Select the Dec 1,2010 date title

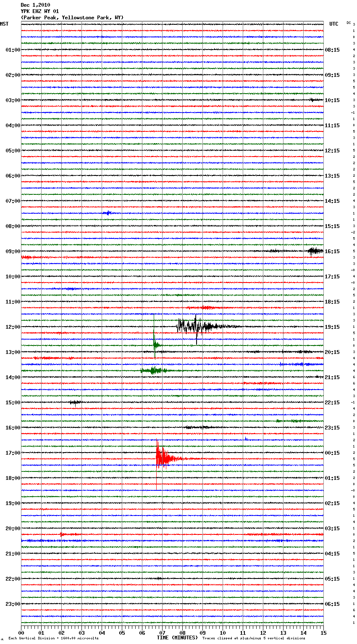point(35,5)
